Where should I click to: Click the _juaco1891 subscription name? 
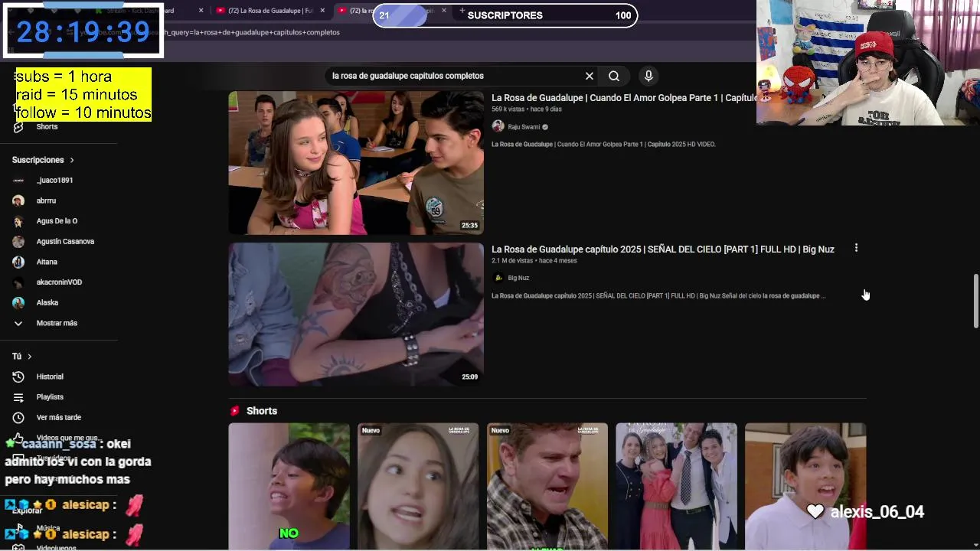[54, 180]
